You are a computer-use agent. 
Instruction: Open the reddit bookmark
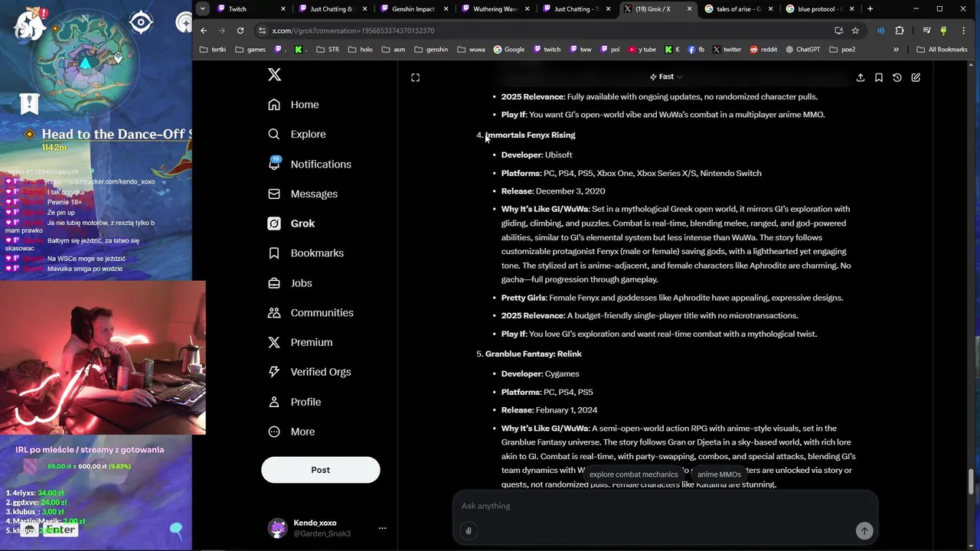[x=763, y=50]
